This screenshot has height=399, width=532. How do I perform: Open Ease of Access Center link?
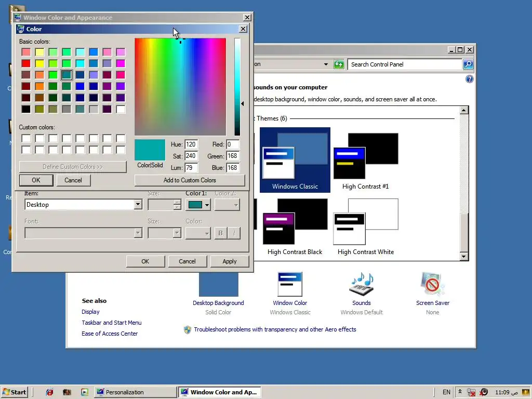click(x=110, y=333)
